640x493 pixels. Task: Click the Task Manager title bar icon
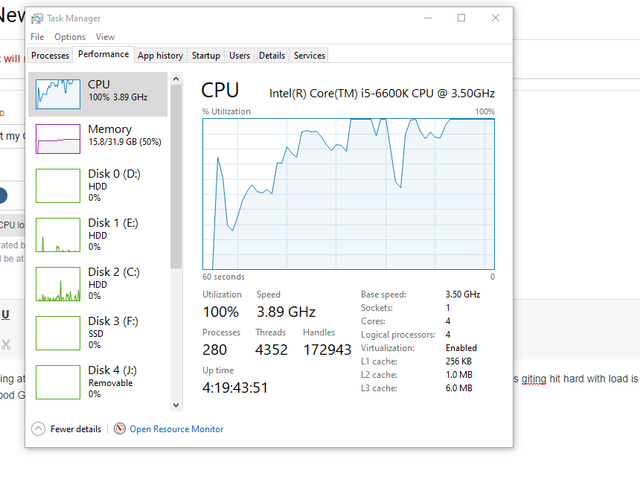pos(37,18)
